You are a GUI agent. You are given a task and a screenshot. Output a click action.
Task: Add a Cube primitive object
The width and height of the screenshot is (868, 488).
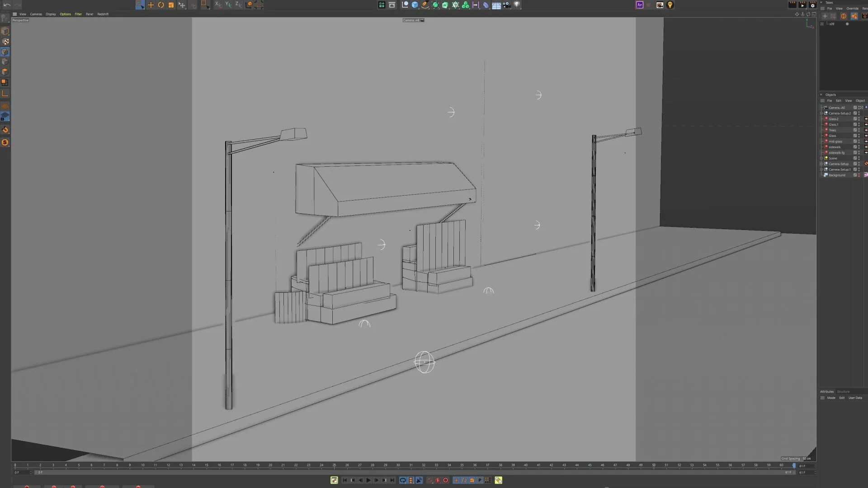pos(415,5)
